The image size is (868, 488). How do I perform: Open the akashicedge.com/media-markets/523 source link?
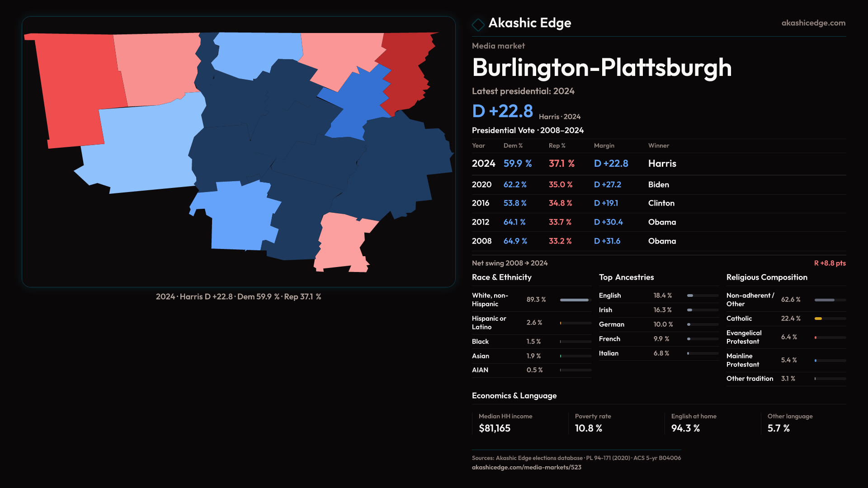coord(526,467)
